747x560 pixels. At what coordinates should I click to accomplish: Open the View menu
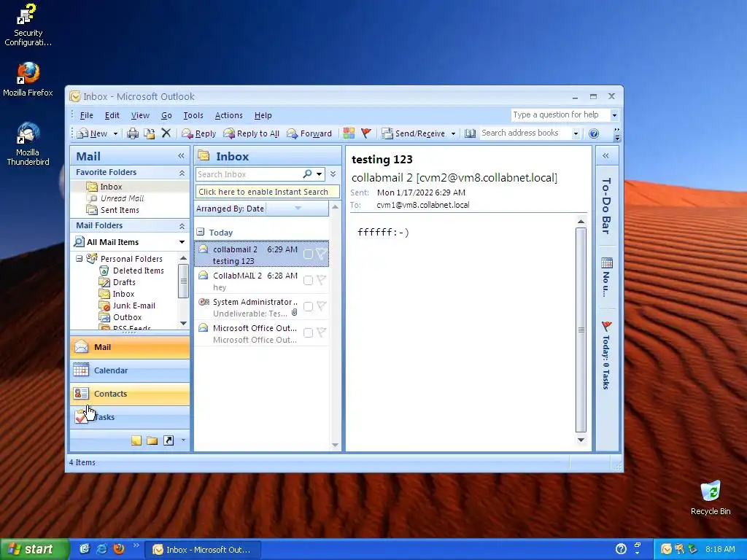[140, 115]
